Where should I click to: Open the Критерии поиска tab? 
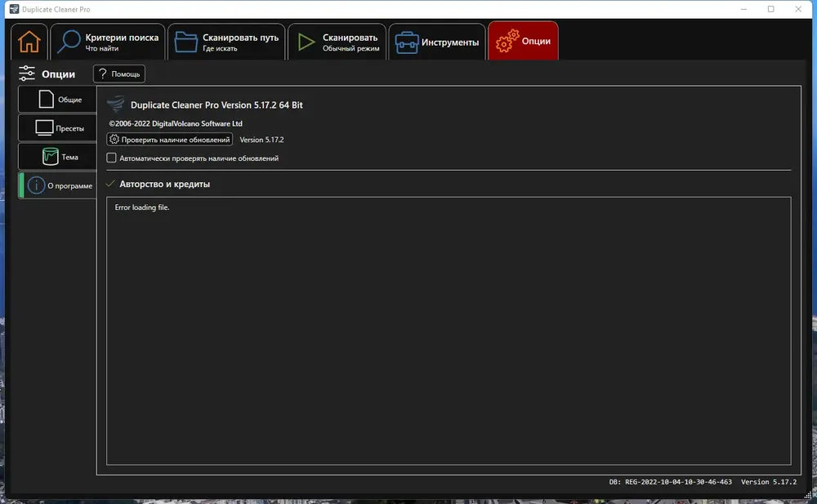coord(108,42)
